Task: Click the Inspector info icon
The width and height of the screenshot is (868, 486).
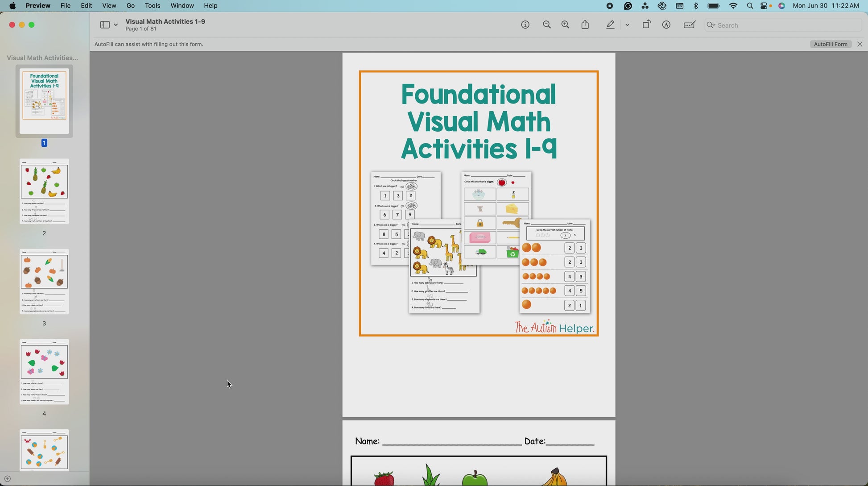Action: [x=525, y=25]
